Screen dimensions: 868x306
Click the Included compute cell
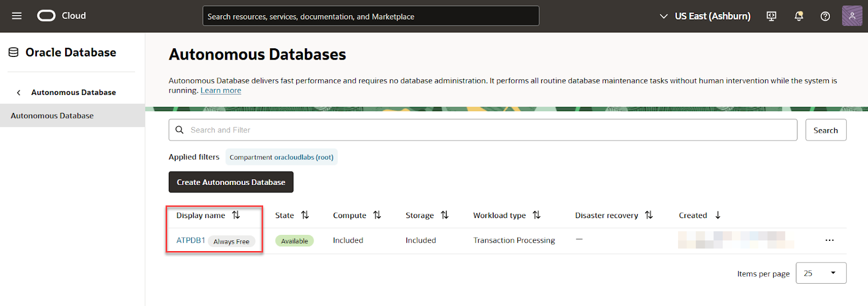click(348, 240)
